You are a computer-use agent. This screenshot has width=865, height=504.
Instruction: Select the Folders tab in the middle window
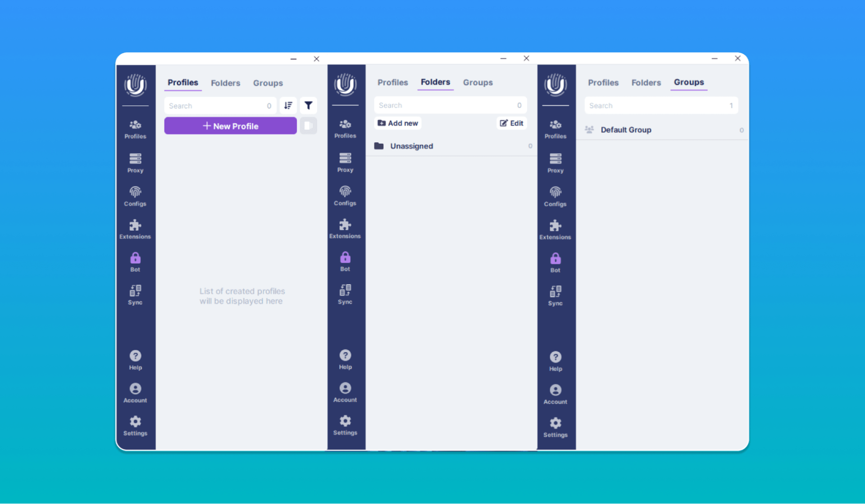tap(435, 82)
